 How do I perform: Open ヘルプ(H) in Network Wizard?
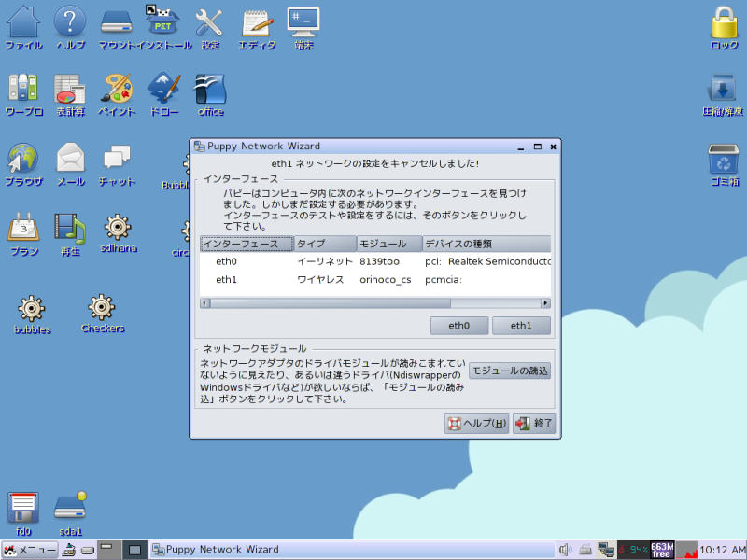[x=476, y=424]
